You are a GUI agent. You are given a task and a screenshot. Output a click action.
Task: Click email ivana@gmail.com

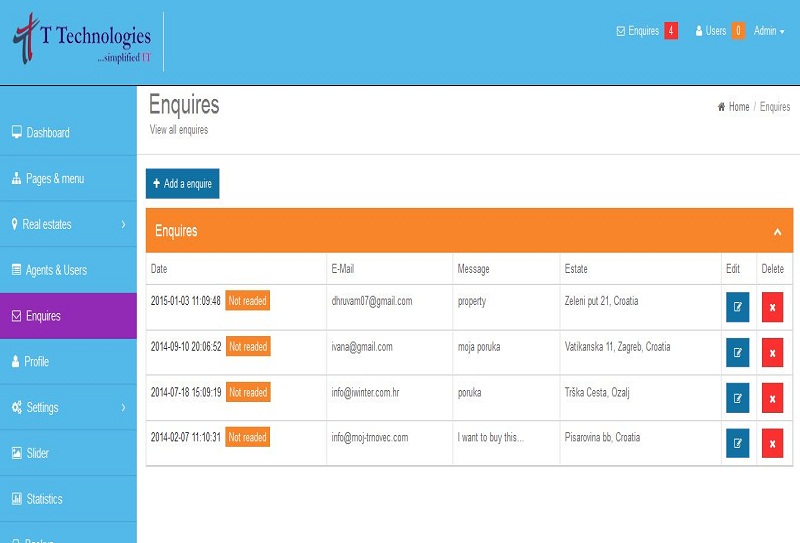click(362, 347)
